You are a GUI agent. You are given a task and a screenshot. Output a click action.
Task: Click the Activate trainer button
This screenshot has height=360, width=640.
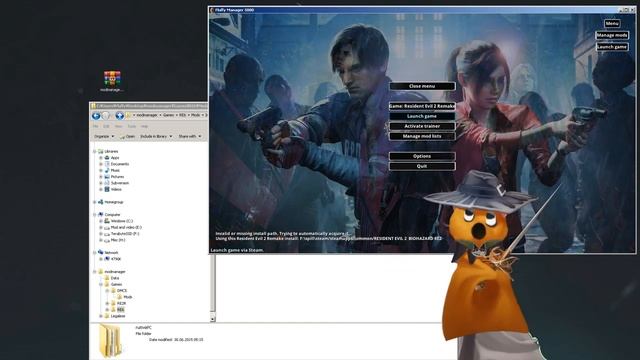[x=422, y=126]
